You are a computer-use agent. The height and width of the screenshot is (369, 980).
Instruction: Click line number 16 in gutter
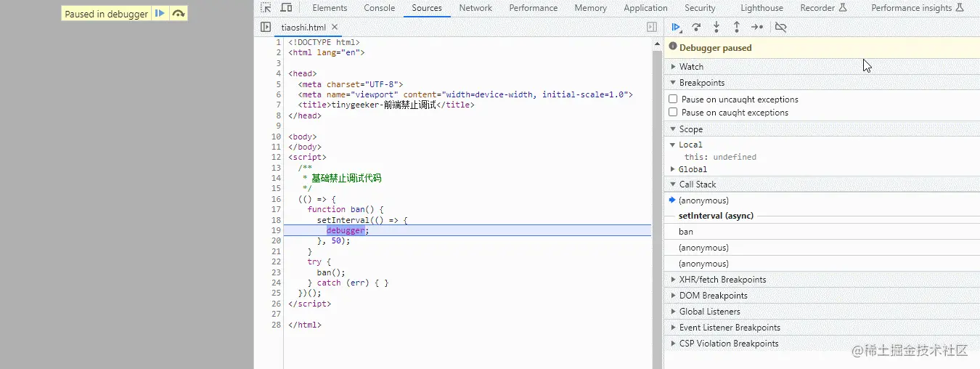tap(276, 199)
